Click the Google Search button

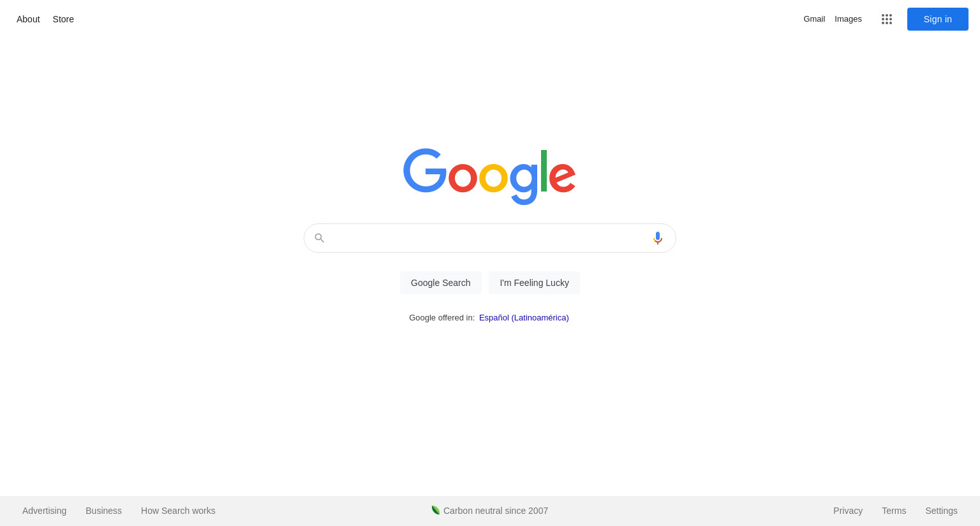pyautogui.click(x=441, y=283)
